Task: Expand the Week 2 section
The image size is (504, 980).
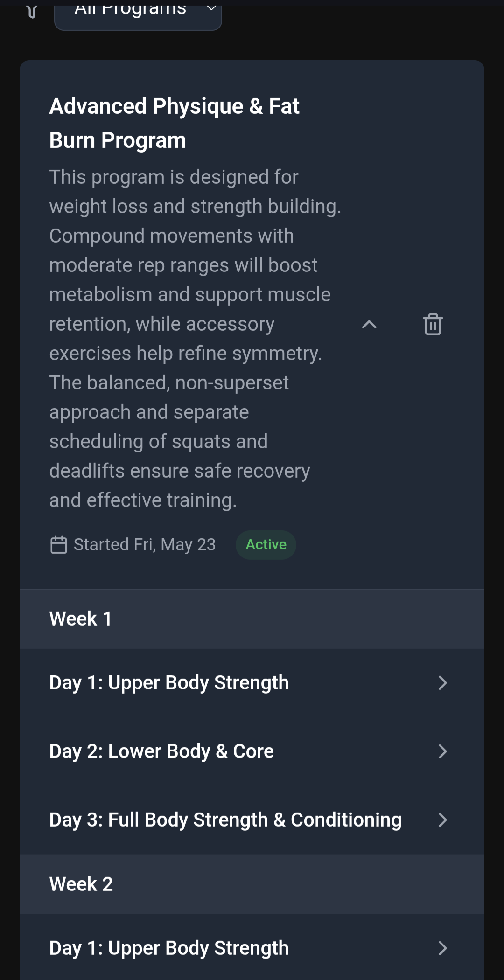Action: point(252,883)
